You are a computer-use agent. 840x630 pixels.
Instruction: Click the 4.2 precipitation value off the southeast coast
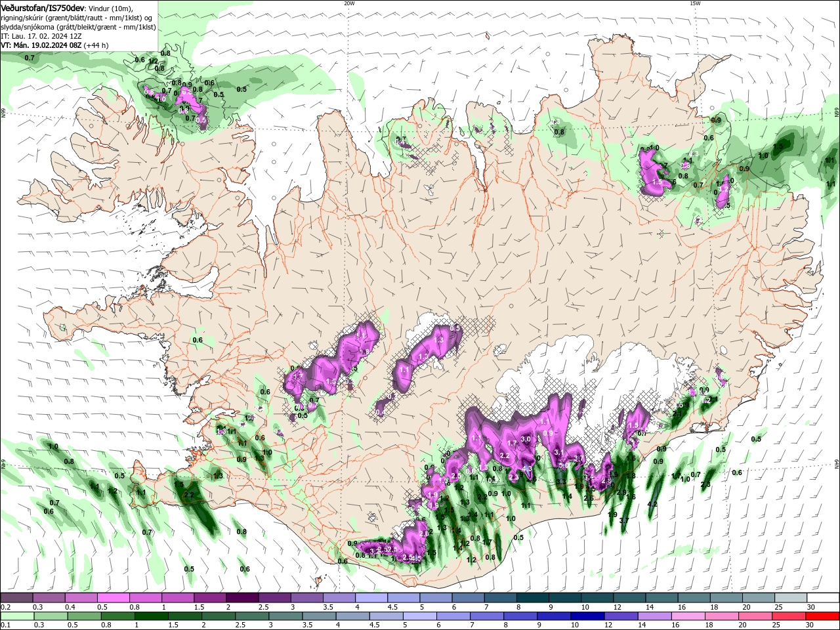652,504
